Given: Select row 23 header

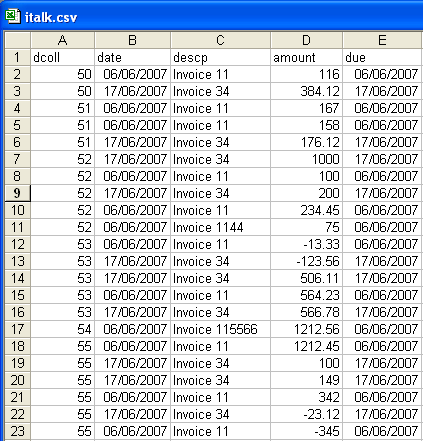Looking at the screenshot, I should pos(17,431).
